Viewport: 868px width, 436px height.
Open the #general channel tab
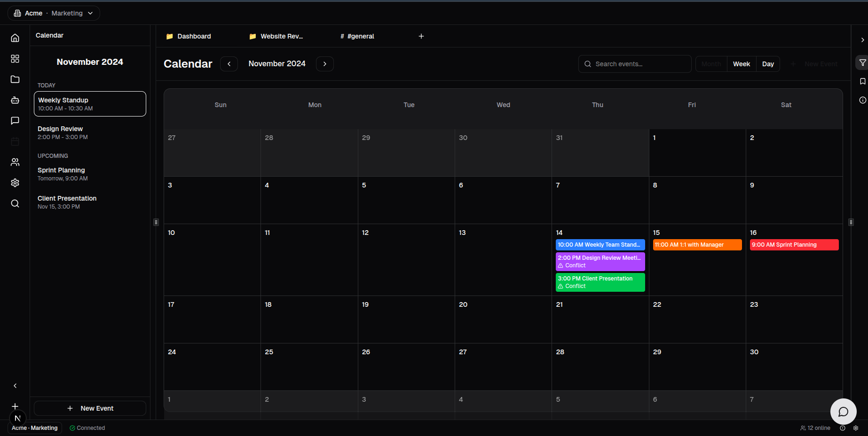(x=357, y=36)
